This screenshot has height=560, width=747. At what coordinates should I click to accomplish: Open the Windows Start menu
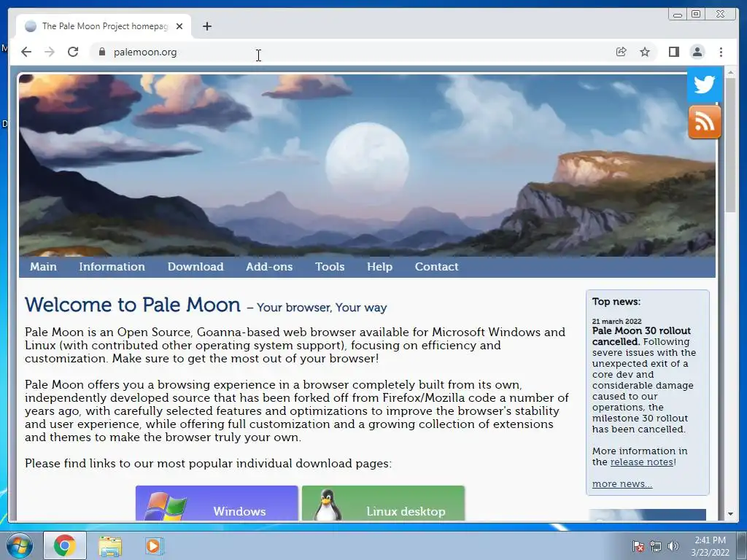pyautogui.click(x=20, y=545)
